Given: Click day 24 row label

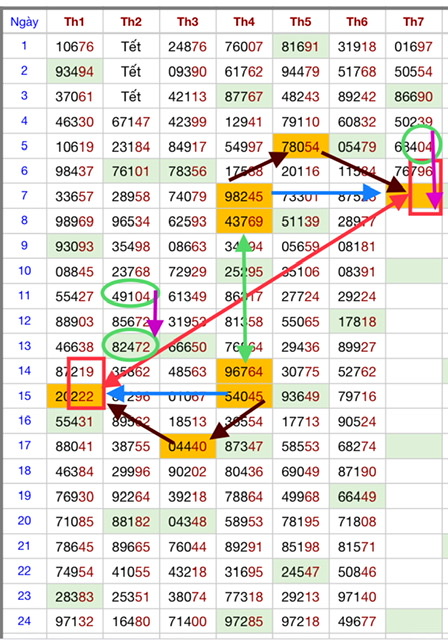Looking at the screenshot, I should 24,621.
